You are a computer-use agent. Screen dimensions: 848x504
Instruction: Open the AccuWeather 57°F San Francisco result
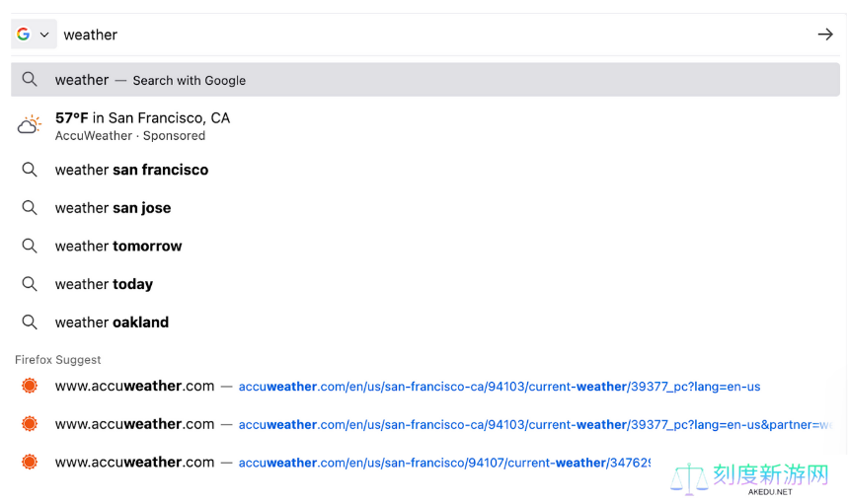(425, 126)
